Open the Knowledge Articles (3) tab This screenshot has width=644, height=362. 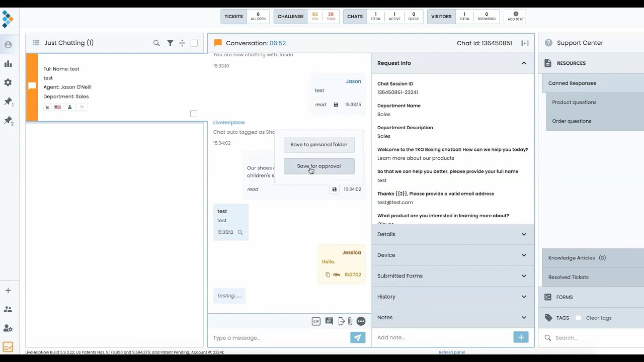coord(593,258)
